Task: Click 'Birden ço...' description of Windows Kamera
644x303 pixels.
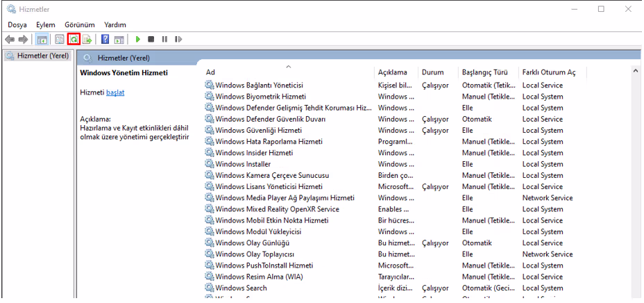Action: coord(396,175)
